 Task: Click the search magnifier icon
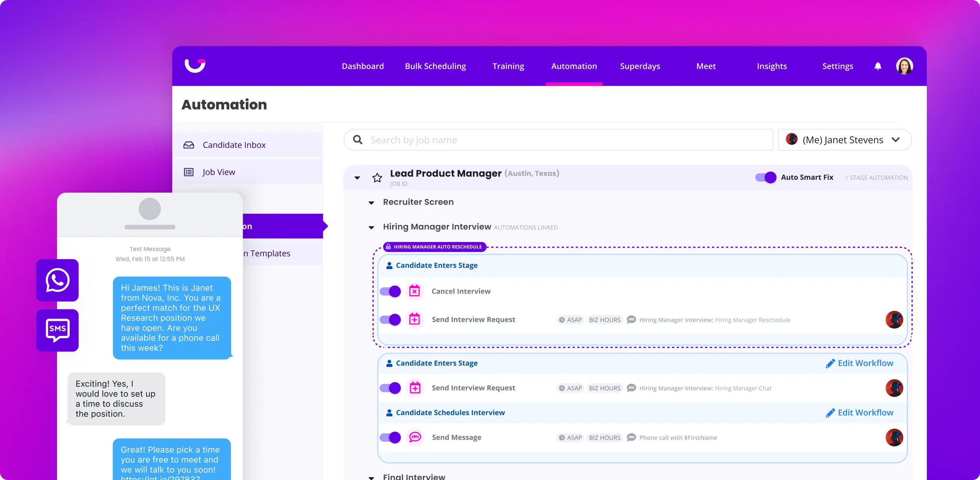click(x=357, y=139)
